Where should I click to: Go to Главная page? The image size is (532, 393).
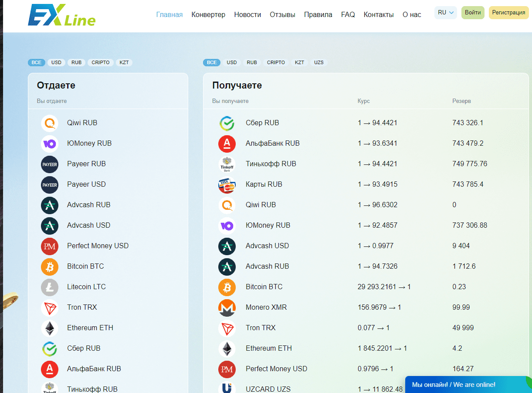point(169,14)
